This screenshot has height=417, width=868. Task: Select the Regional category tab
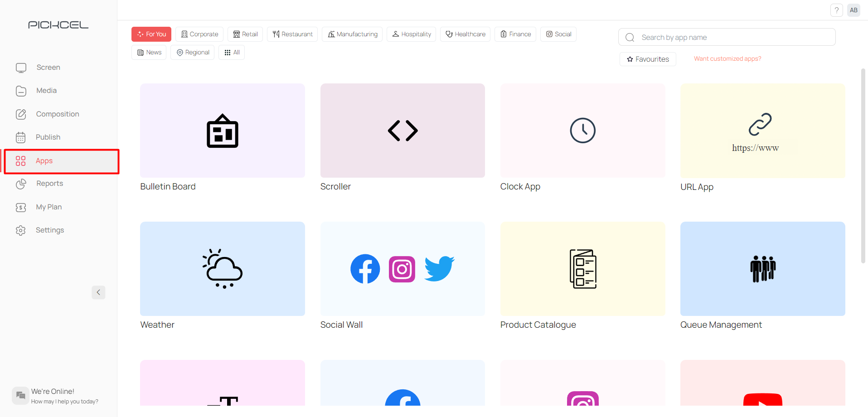(193, 52)
